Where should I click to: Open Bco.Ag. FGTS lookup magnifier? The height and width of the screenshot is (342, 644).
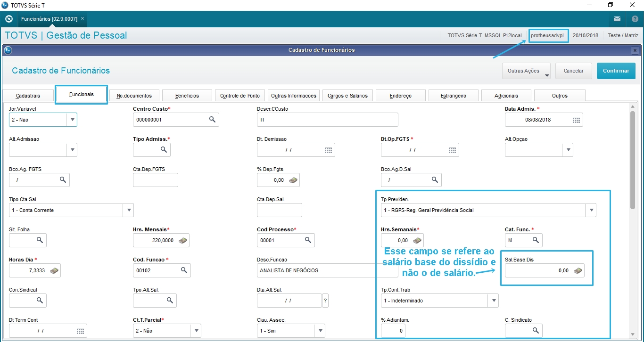pyautogui.click(x=63, y=180)
